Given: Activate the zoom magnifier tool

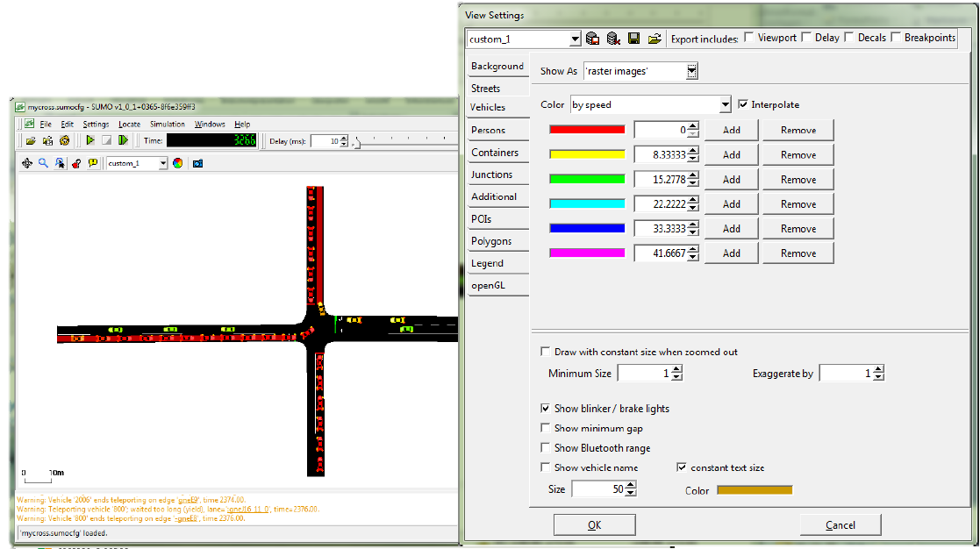Looking at the screenshot, I should [42, 162].
